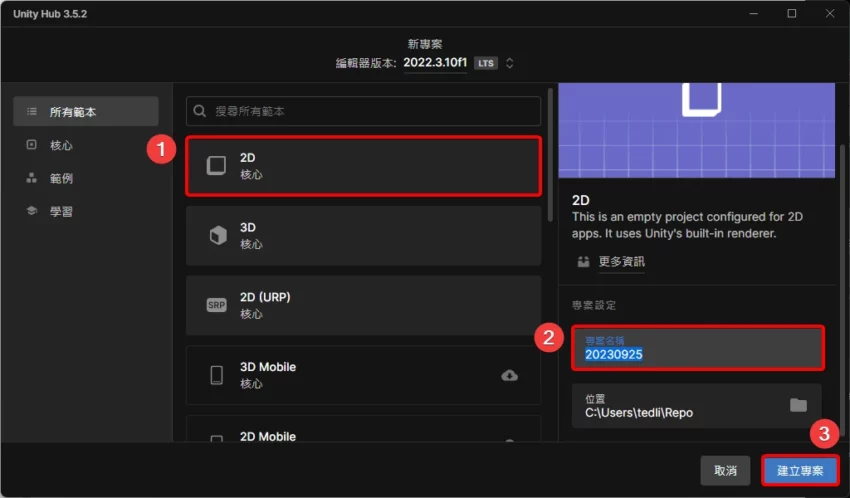Click the magnifier icon in search box

(x=202, y=111)
